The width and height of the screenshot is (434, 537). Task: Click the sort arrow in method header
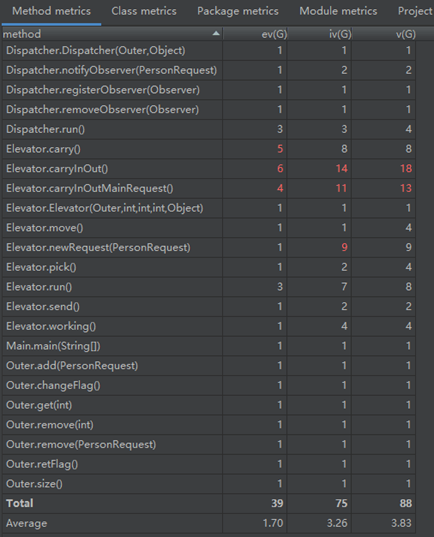(x=216, y=33)
